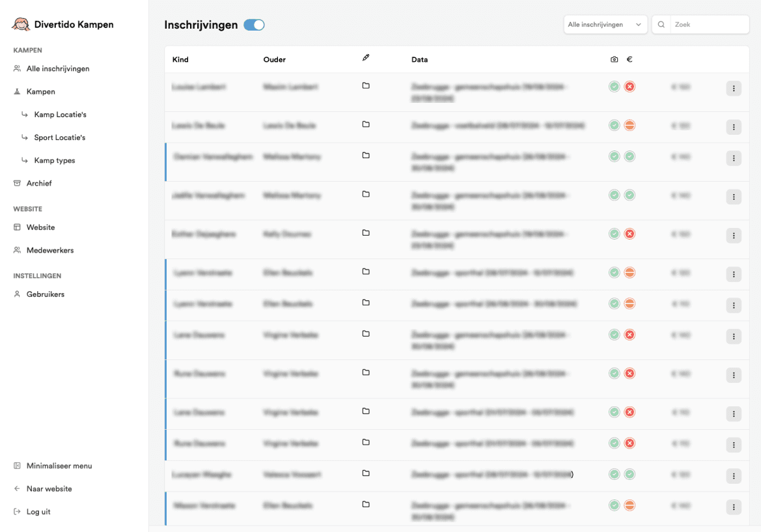The height and width of the screenshot is (532, 761).
Task: Go to Kamp Locatie's in the sidebar
Action: pos(60,115)
